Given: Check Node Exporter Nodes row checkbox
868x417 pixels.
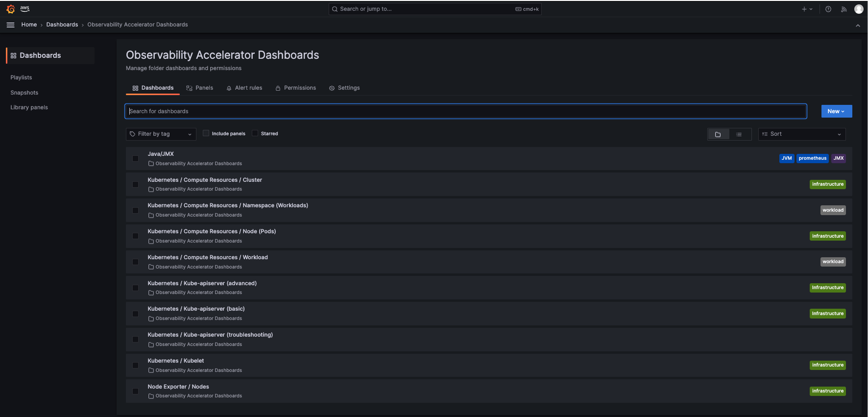Looking at the screenshot, I should point(135,391).
